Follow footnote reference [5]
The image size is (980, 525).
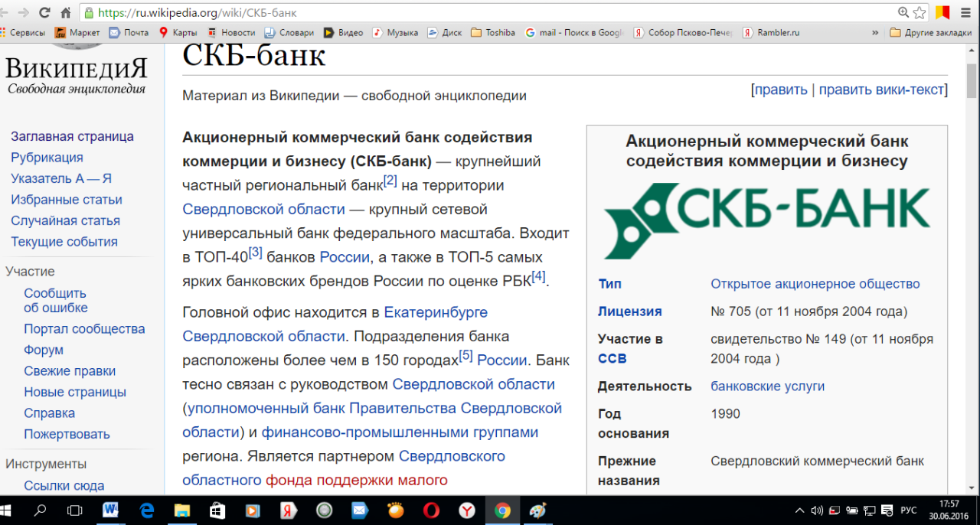465,356
